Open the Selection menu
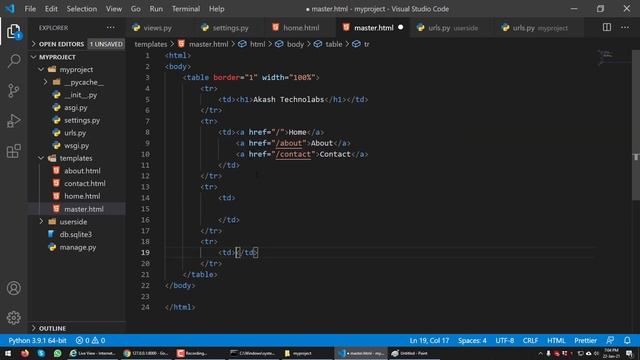This screenshot has height=360, width=640. [82, 9]
